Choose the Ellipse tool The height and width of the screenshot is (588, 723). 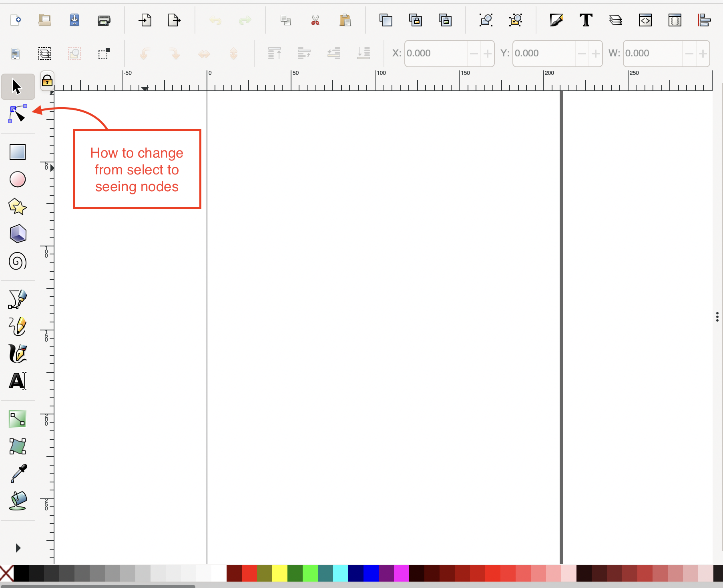click(x=17, y=179)
